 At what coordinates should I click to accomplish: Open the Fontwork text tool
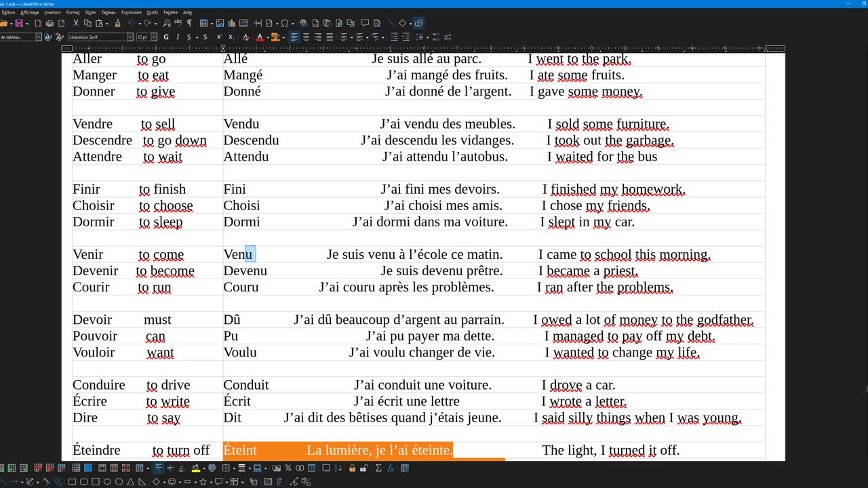click(279, 482)
